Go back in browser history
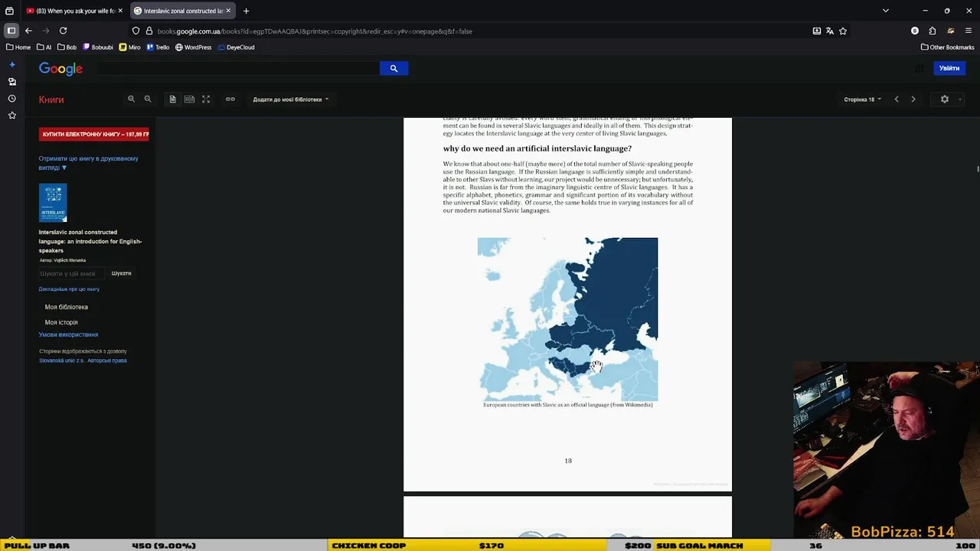The width and height of the screenshot is (980, 551). (28, 31)
